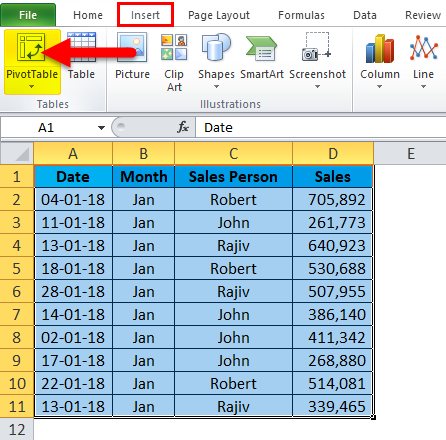Select Robert in row 2
446x440 pixels.
[x=233, y=199]
